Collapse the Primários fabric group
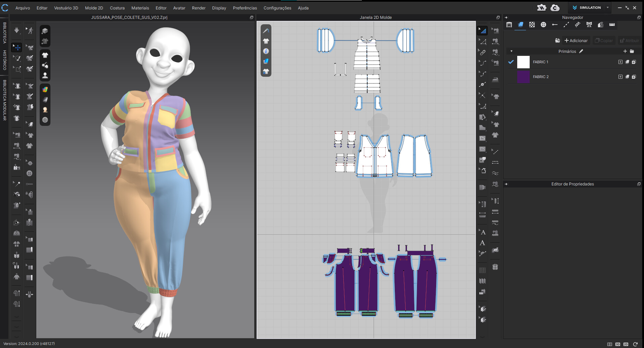The width and height of the screenshot is (644, 348). (x=512, y=51)
